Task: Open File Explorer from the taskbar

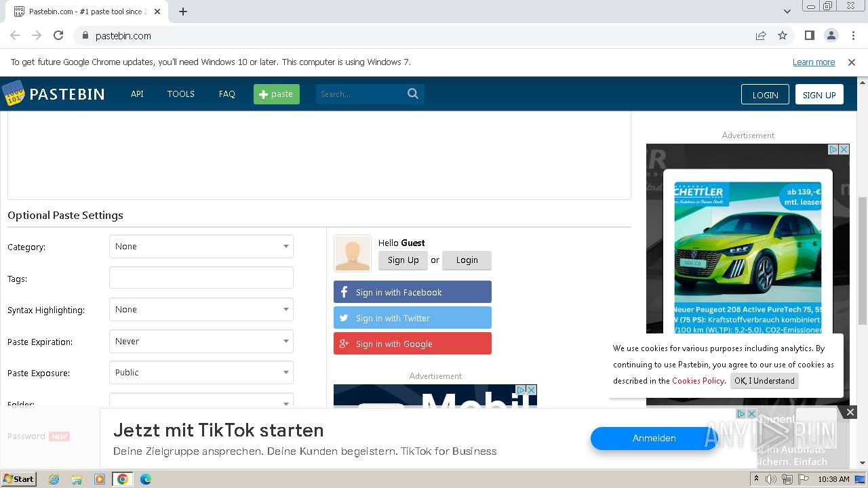Action: (77, 479)
